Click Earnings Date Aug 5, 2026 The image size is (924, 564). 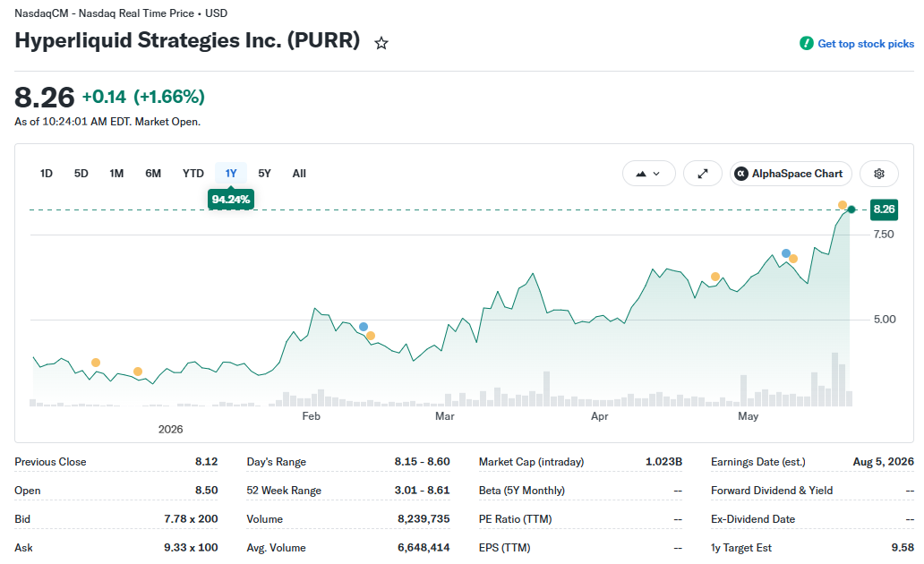coord(884,461)
